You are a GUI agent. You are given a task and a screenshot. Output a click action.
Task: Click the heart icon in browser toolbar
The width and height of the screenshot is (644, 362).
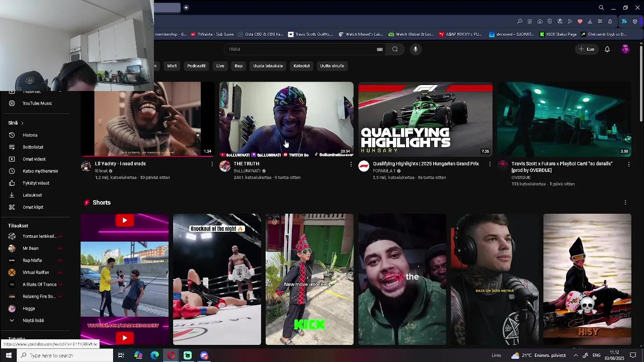pyautogui.click(x=580, y=21)
